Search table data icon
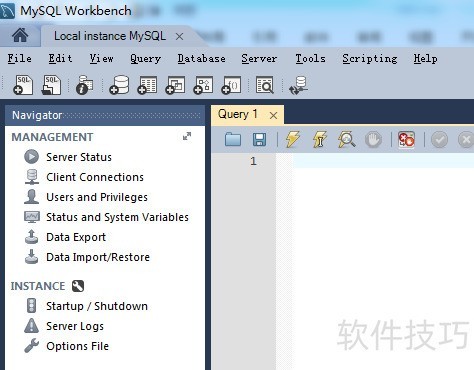The height and width of the screenshot is (370, 474). [x=265, y=85]
